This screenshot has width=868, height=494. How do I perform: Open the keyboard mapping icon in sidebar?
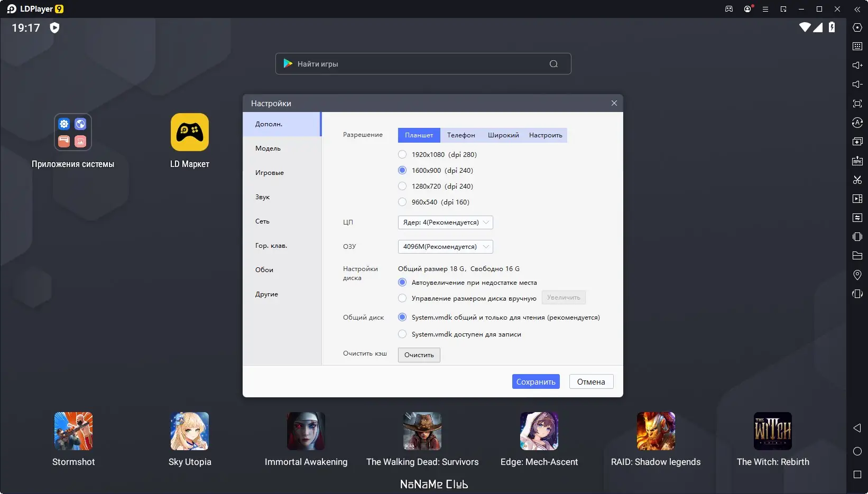coord(857,46)
